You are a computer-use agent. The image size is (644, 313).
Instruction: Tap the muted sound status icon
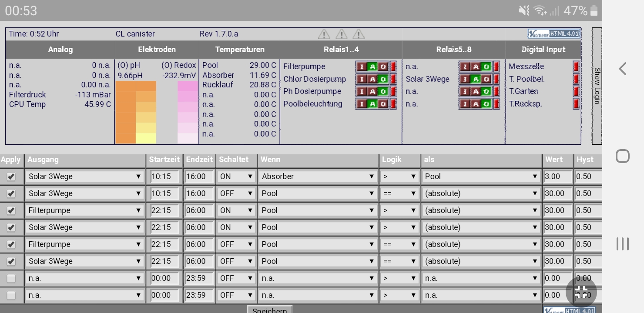524,10
